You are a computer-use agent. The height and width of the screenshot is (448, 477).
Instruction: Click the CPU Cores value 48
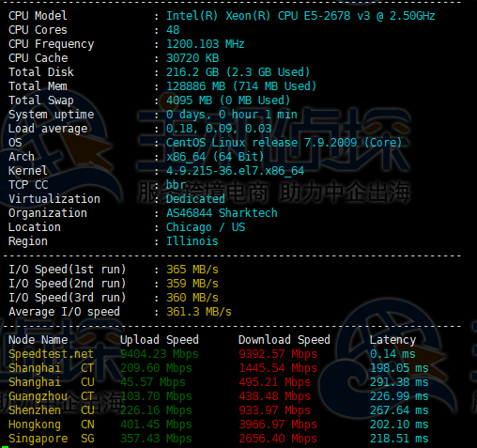tap(173, 30)
